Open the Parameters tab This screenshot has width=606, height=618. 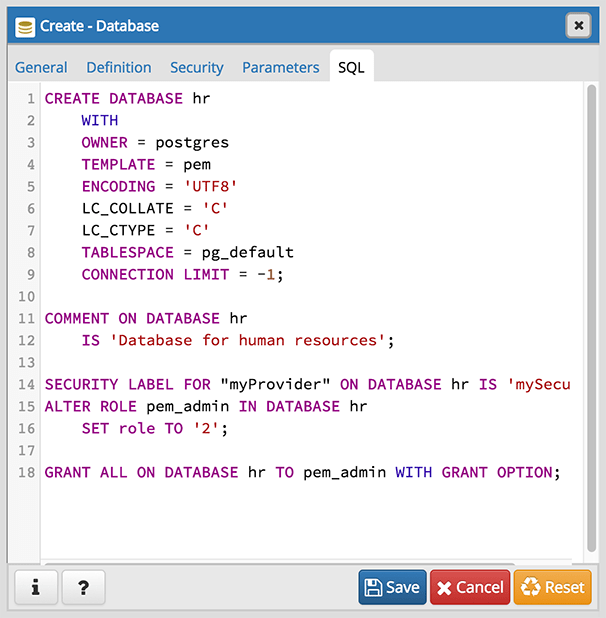tap(281, 67)
